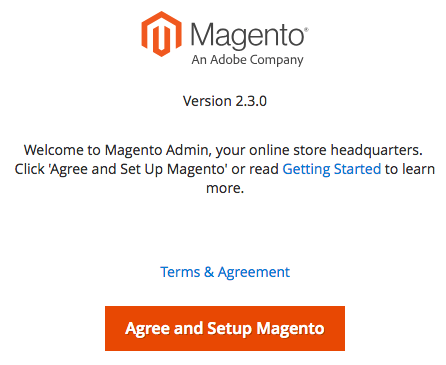Screen dimensions: 446x365
Task: Click the phrase 'online store headquarters'
Action: click(x=336, y=150)
